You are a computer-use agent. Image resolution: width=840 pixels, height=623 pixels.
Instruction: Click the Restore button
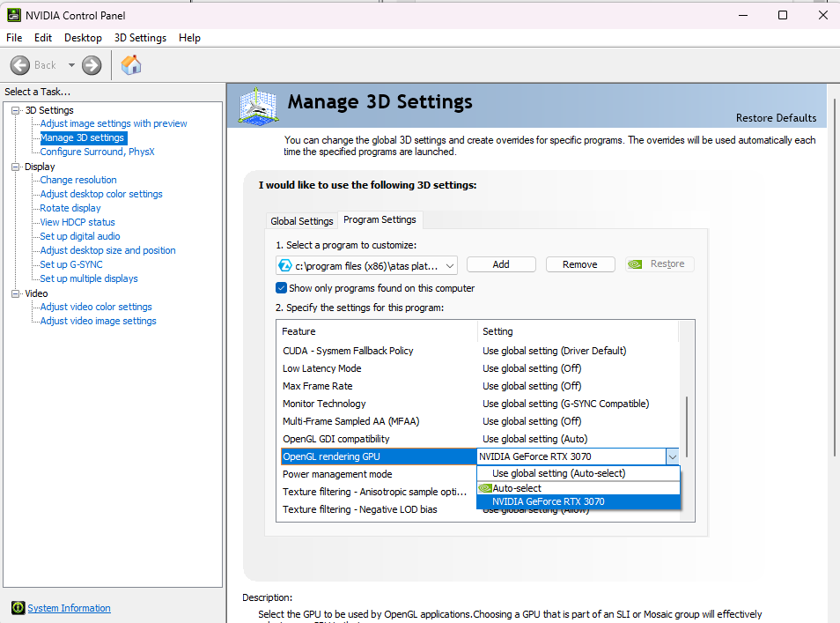(659, 264)
